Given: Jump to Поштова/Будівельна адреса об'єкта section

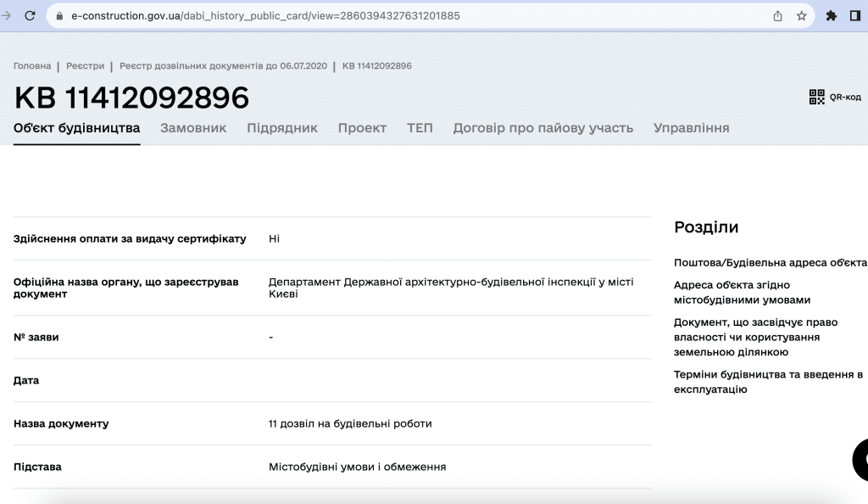Looking at the screenshot, I should click(x=770, y=263).
